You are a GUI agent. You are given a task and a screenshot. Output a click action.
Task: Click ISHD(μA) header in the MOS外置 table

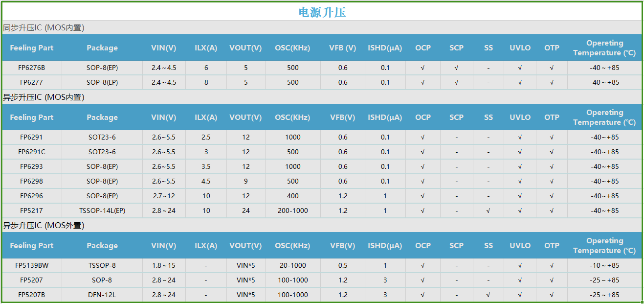[385, 246]
